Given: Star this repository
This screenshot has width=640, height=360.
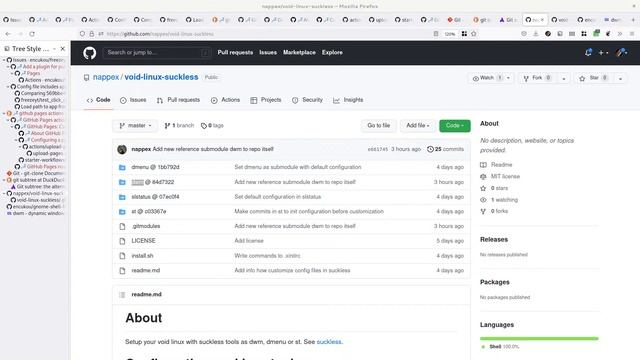Looking at the screenshot, I should pyautogui.click(x=594, y=78).
